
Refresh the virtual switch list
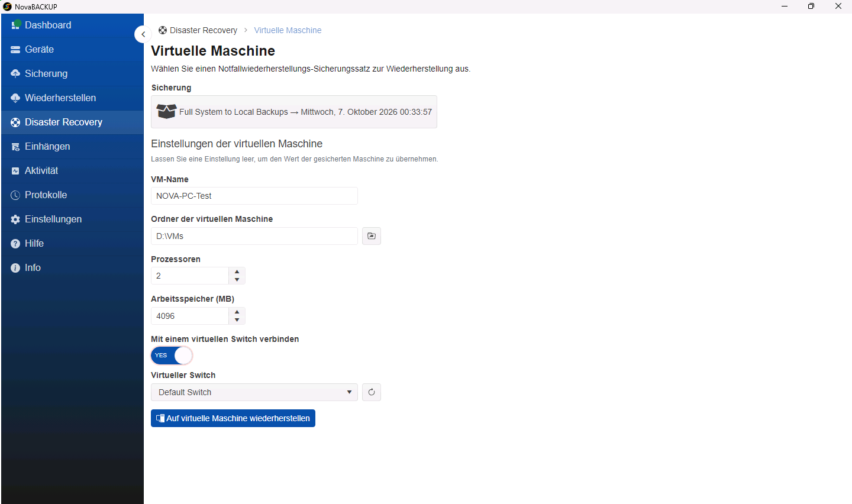[x=372, y=392]
